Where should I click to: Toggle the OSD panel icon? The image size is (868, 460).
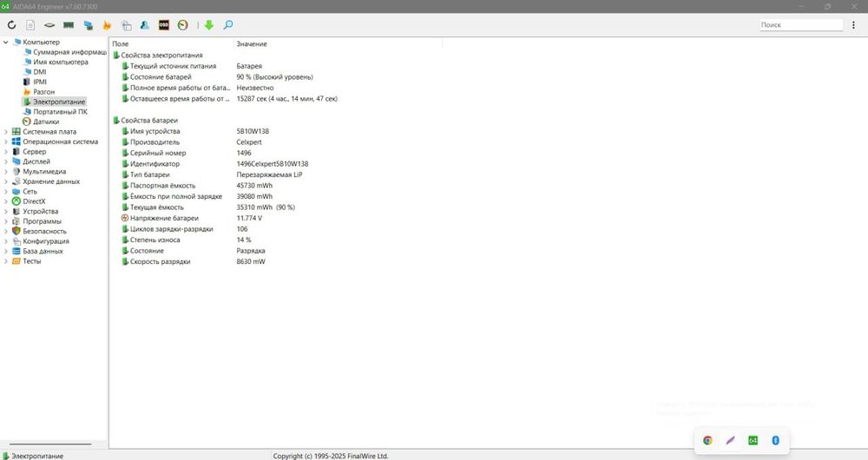(164, 25)
